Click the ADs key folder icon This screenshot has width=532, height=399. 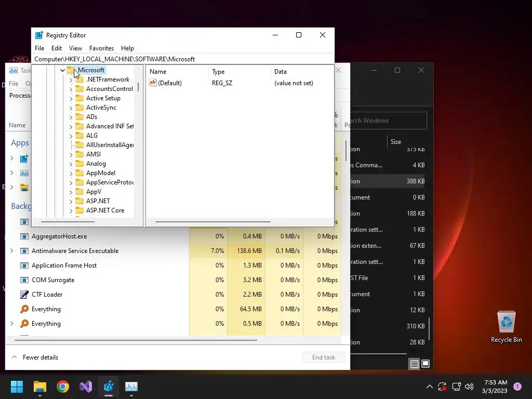[79, 117]
